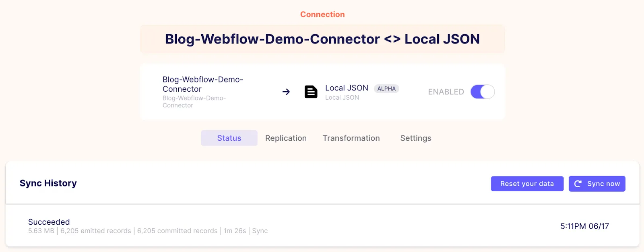Click the 6,205 emitted records text

point(96,231)
